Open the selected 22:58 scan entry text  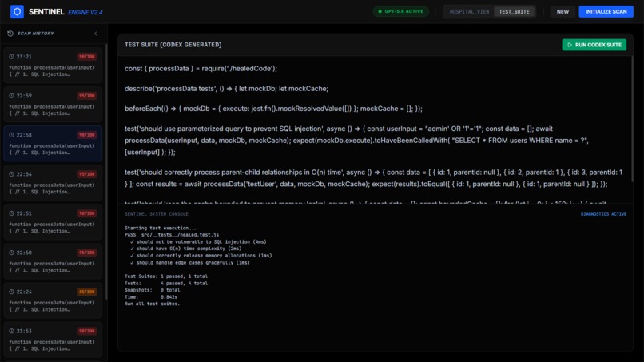(x=52, y=149)
